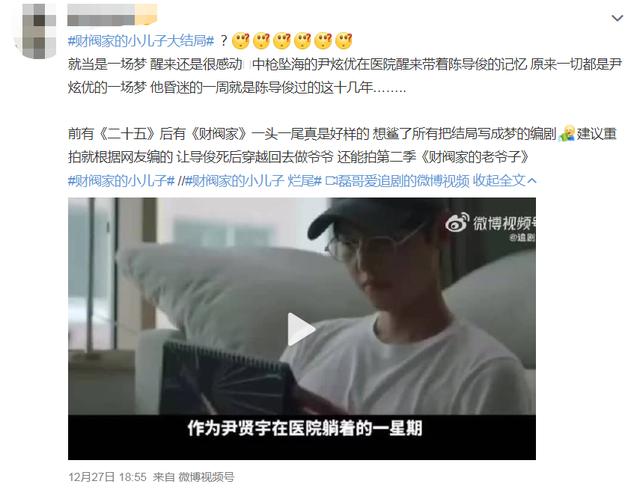Play the embedded video
640x493 pixels.
[301, 329]
